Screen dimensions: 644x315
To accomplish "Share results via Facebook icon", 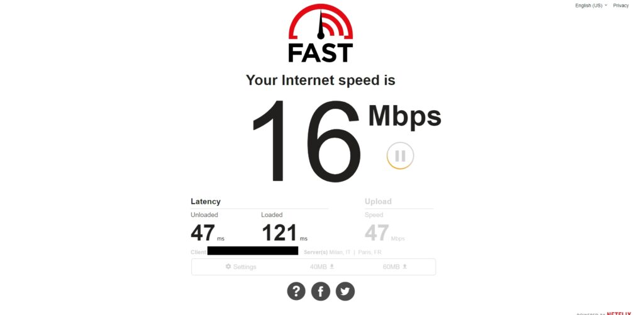I will coord(321,291).
